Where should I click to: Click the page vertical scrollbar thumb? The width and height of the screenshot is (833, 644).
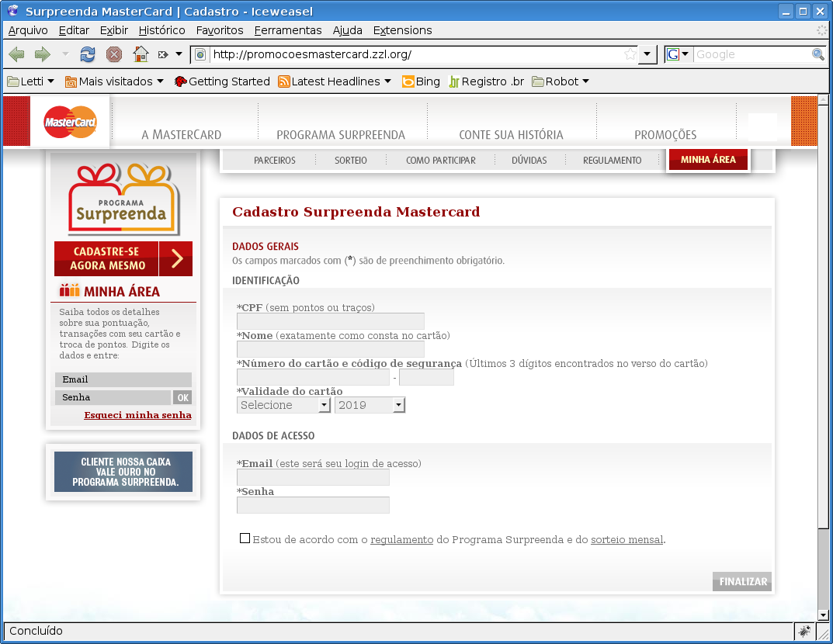[x=823, y=317]
